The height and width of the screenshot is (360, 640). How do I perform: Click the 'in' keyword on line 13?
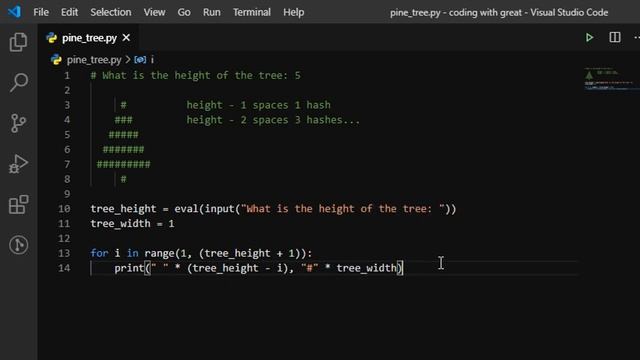pos(133,253)
